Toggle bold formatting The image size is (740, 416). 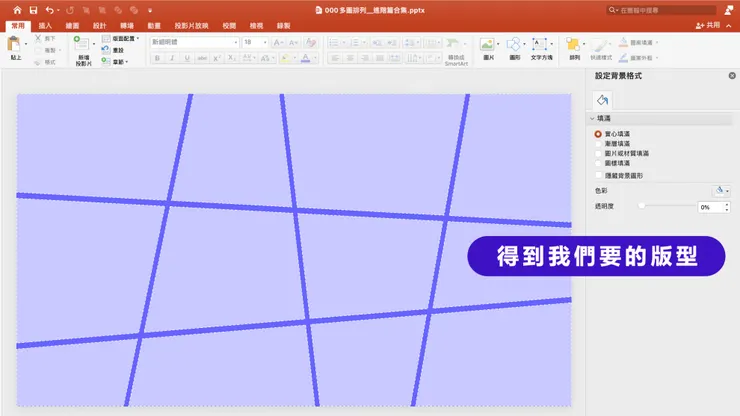(x=157, y=58)
